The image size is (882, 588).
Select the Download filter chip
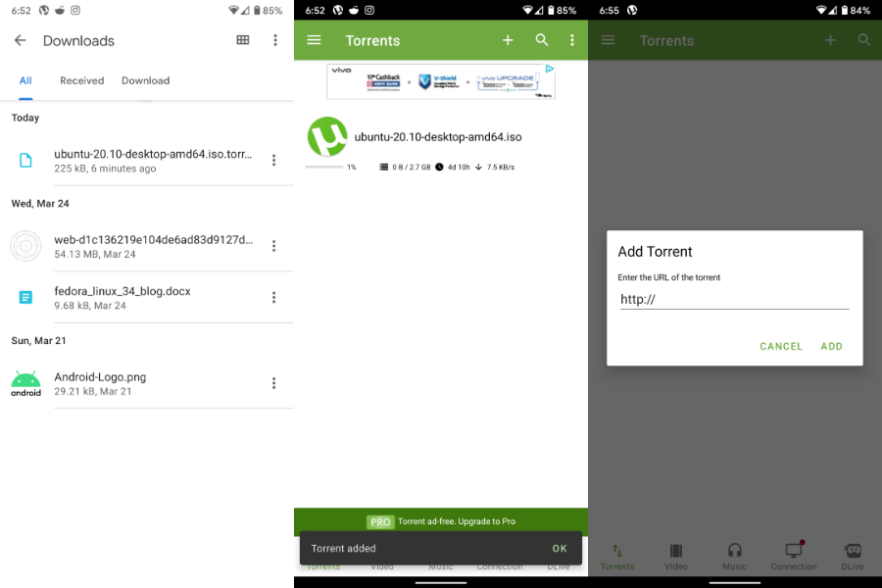coord(145,80)
